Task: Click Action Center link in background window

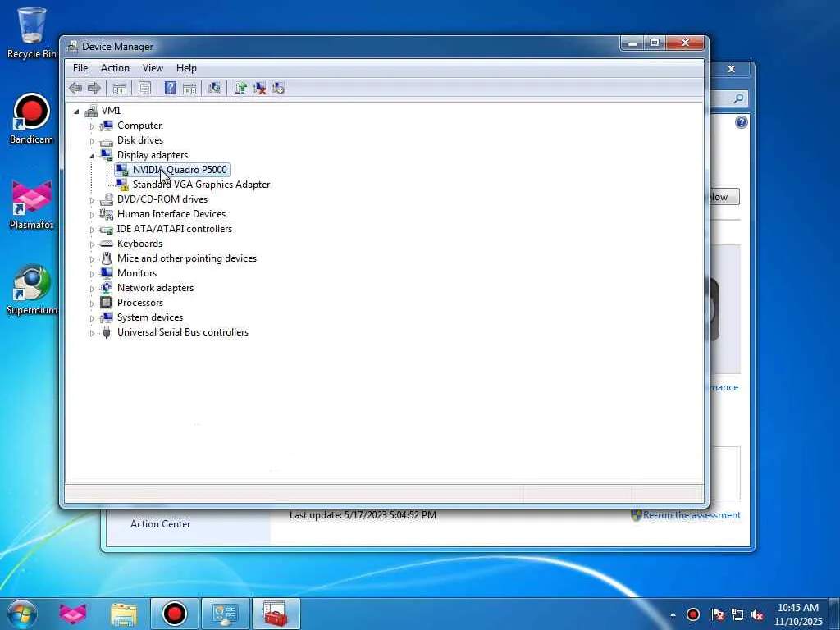Action: click(160, 524)
